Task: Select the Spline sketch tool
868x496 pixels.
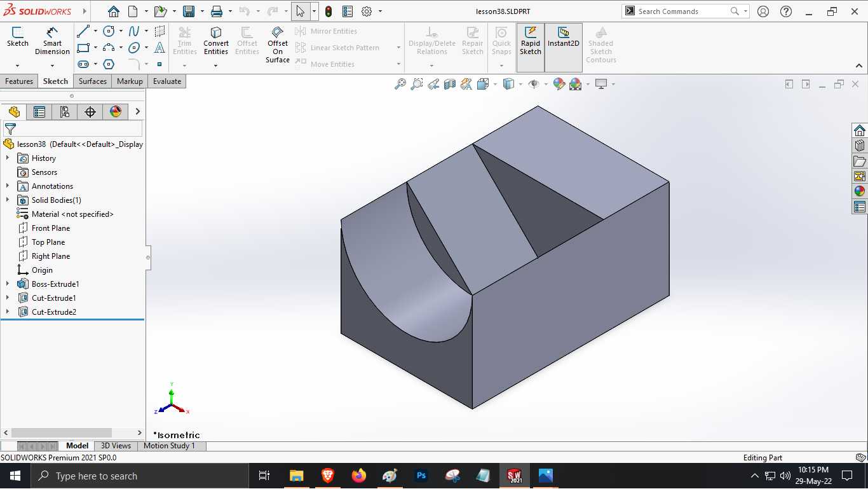Action: pyautogui.click(x=134, y=31)
